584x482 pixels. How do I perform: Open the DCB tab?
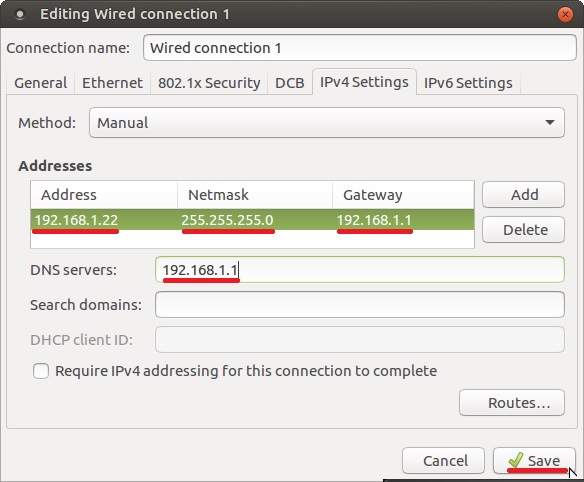point(289,83)
